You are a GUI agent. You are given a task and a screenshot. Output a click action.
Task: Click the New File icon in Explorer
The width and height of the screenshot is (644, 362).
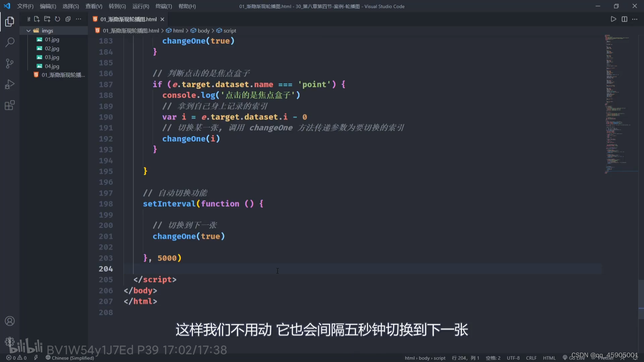coord(37,19)
